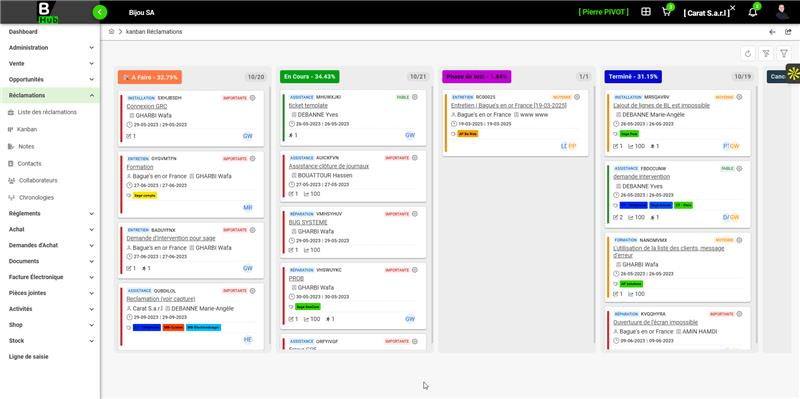Expand the Administration menu

click(x=50, y=47)
